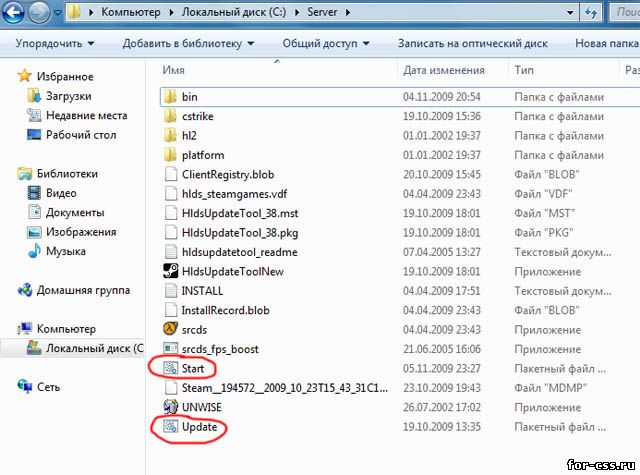640x475 pixels.
Task: Select the srcds_fps_boost application icon
Action: pyautogui.click(x=171, y=348)
